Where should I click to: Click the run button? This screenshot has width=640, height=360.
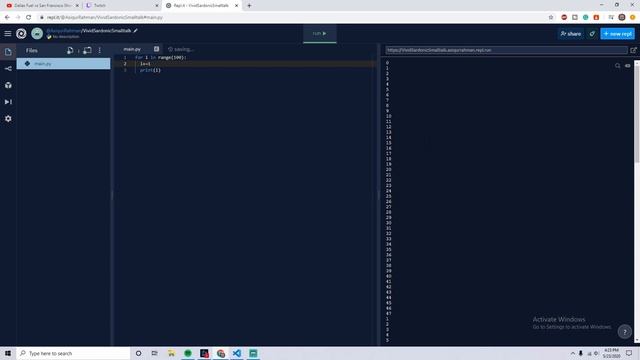pos(320,33)
